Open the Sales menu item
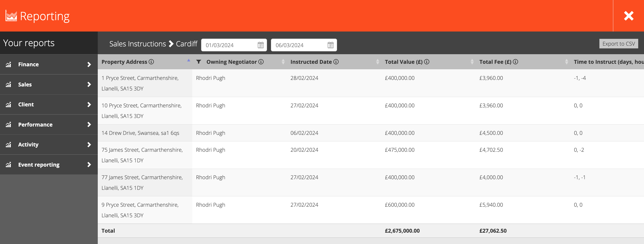Screen dimensions: 644x244 pos(49,84)
